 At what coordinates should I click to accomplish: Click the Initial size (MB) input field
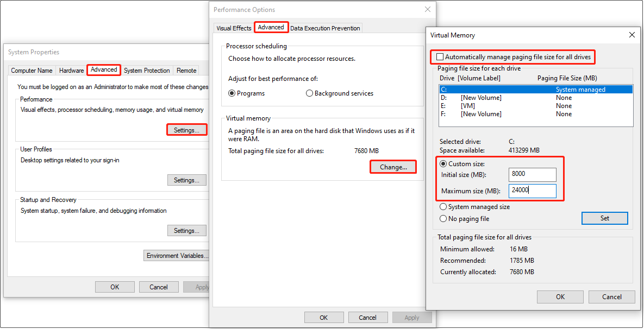coord(532,174)
